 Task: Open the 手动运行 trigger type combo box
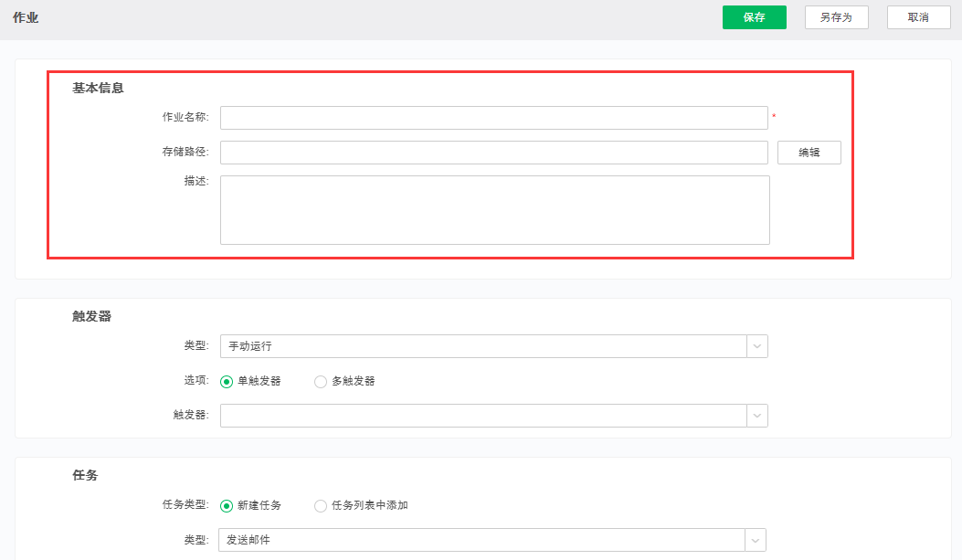click(482, 346)
